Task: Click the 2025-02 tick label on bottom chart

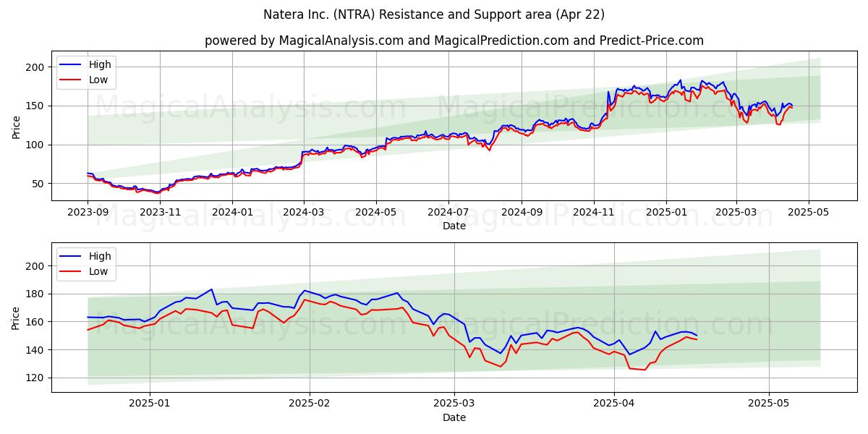Action: pos(310,405)
